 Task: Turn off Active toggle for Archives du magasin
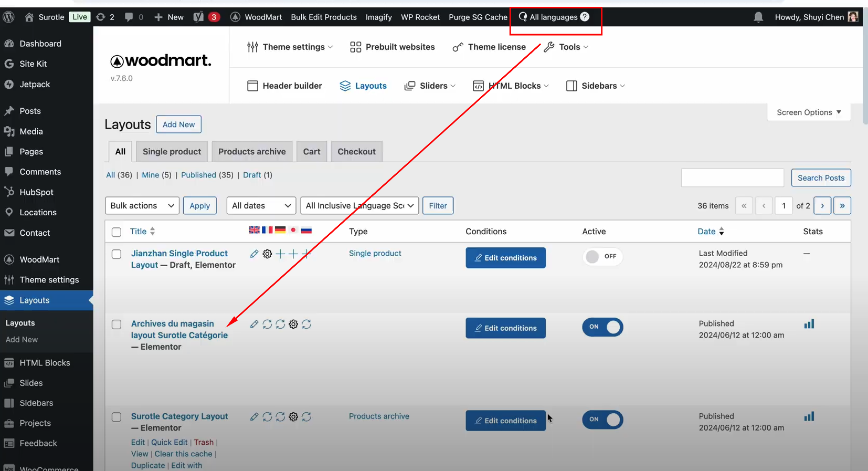[x=602, y=327]
